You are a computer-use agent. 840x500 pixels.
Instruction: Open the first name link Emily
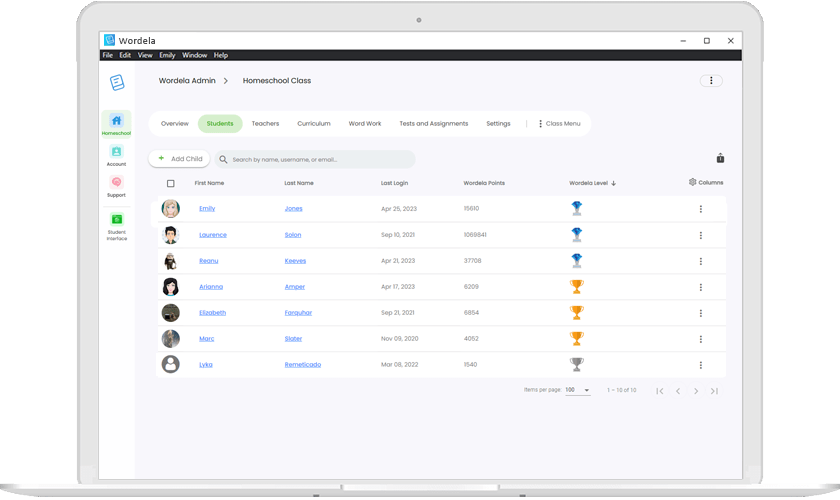[x=207, y=208]
